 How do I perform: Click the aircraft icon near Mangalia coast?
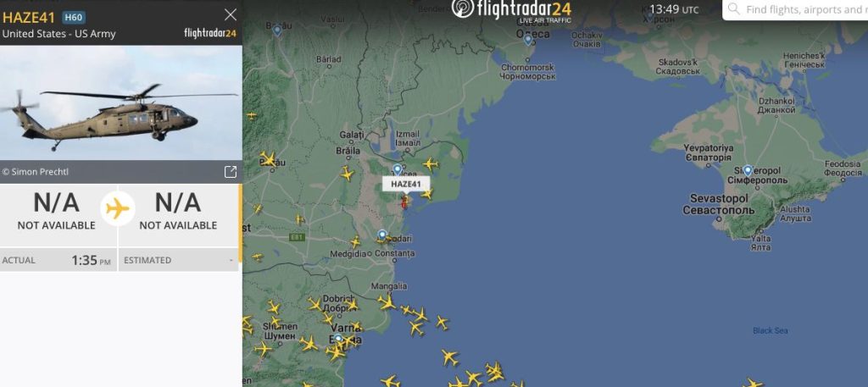387,302
